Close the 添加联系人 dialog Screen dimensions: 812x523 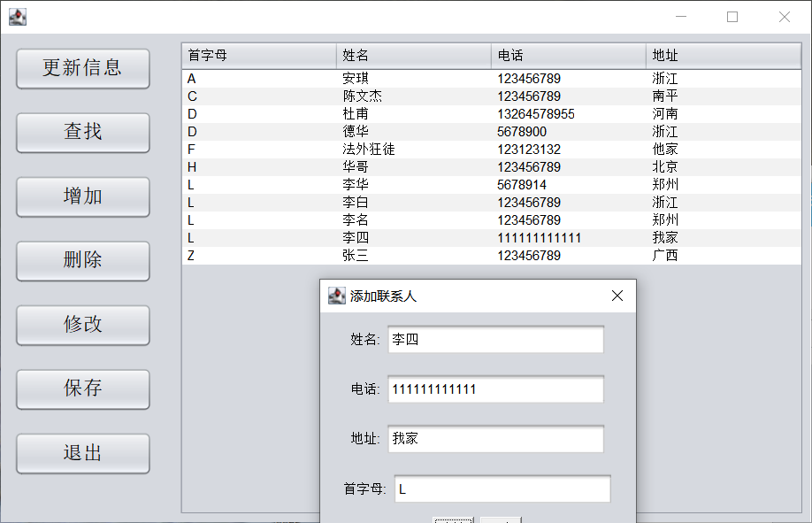click(617, 296)
